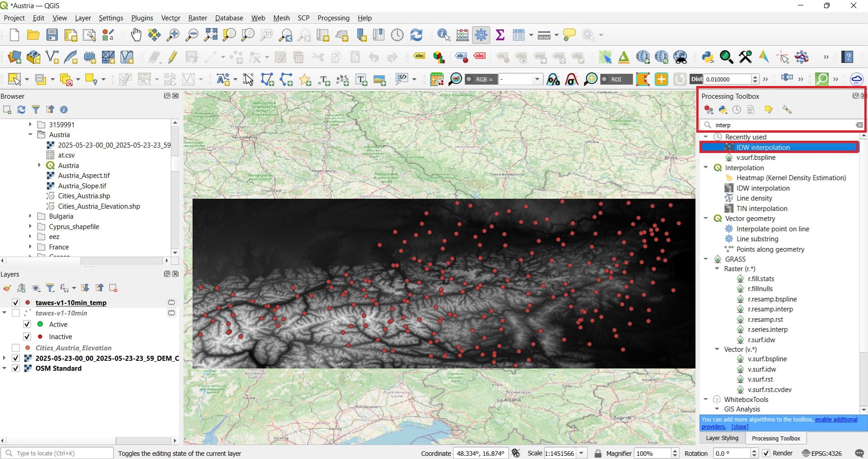Toggle the RGB = radio button

[x=469, y=79]
